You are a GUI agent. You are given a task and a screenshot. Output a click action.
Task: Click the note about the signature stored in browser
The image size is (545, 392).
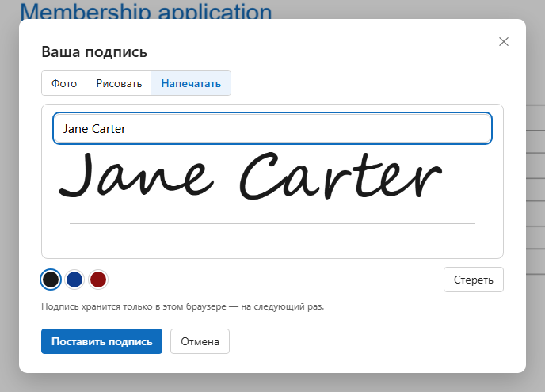(x=182, y=306)
